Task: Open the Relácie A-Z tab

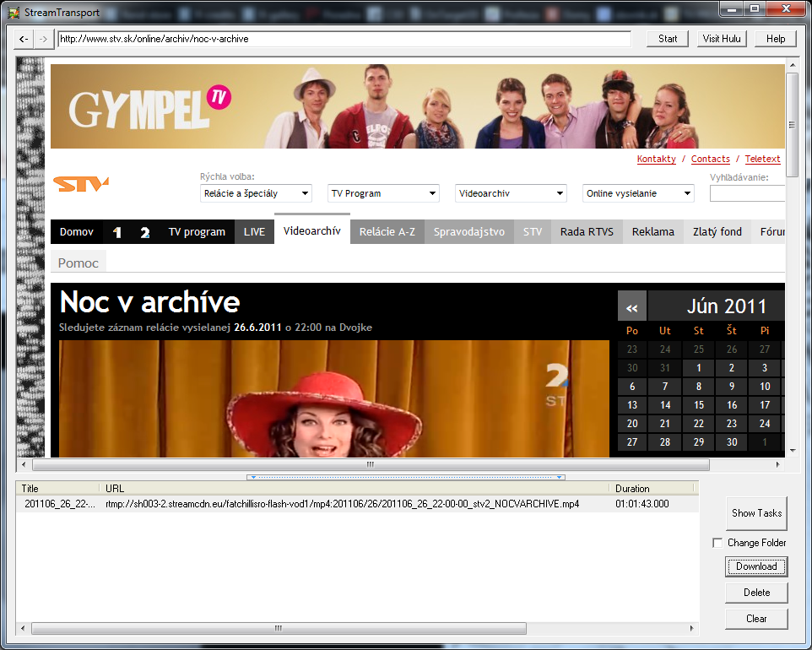Action: [387, 232]
